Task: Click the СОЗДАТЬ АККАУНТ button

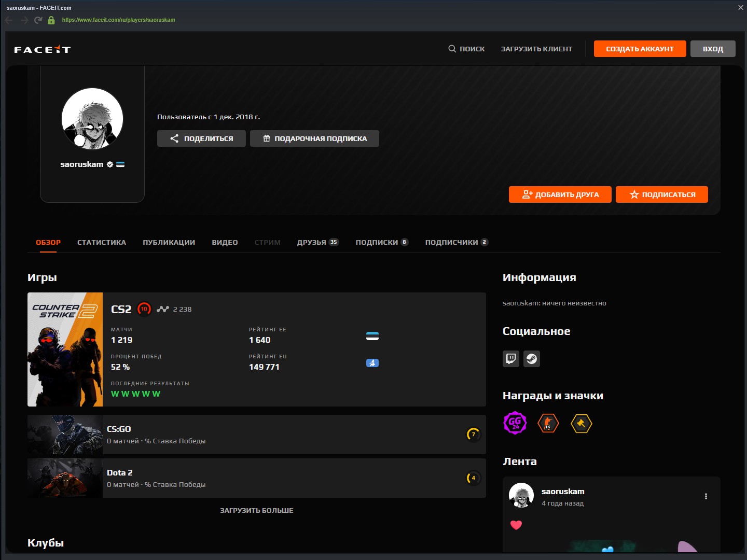Action: click(640, 49)
